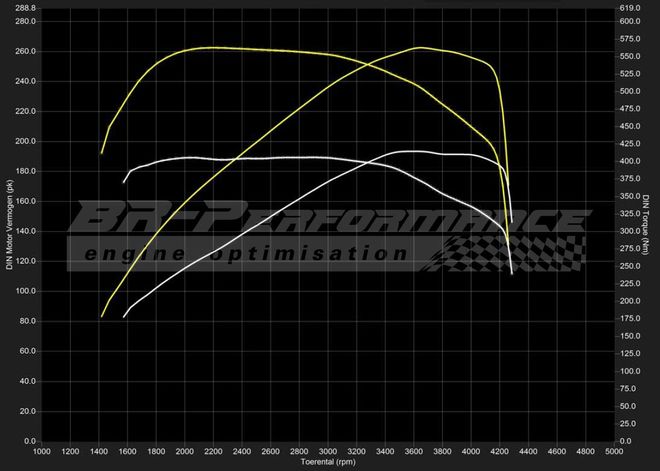Click the 400.0 label on right axis
Viewport: 660px width, 471px height.
pos(629,161)
